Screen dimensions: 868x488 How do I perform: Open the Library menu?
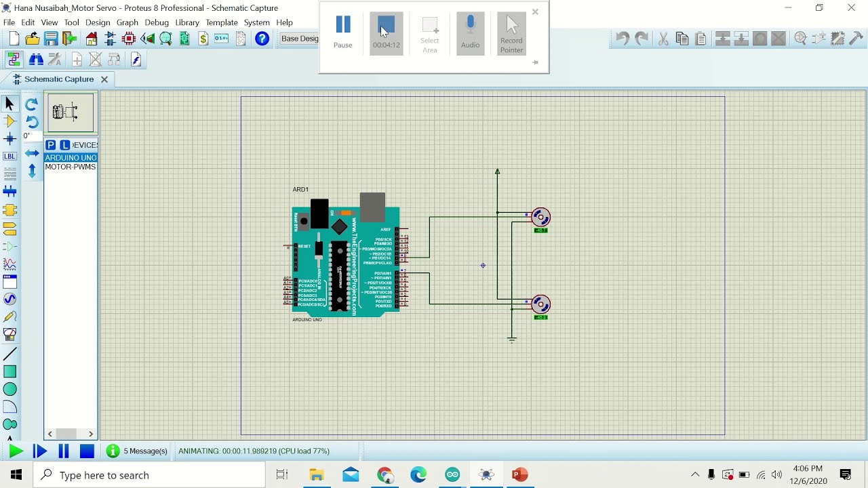(187, 22)
